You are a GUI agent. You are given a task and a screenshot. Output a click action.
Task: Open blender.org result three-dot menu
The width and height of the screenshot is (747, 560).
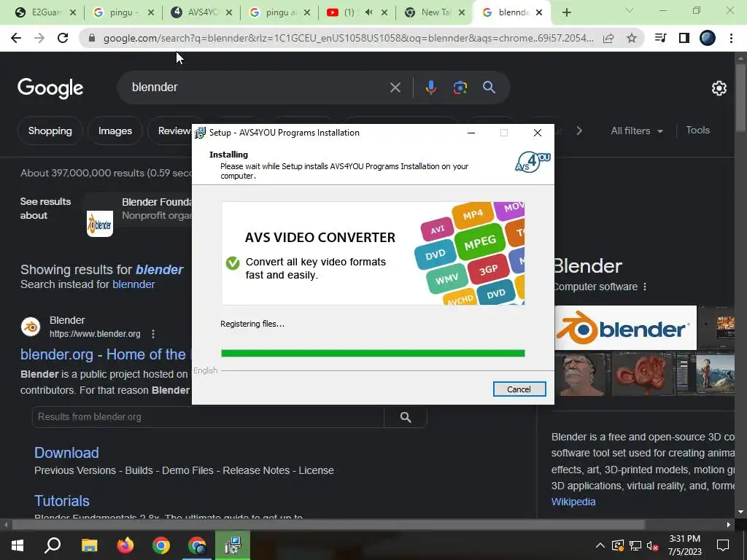pyautogui.click(x=153, y=334)
